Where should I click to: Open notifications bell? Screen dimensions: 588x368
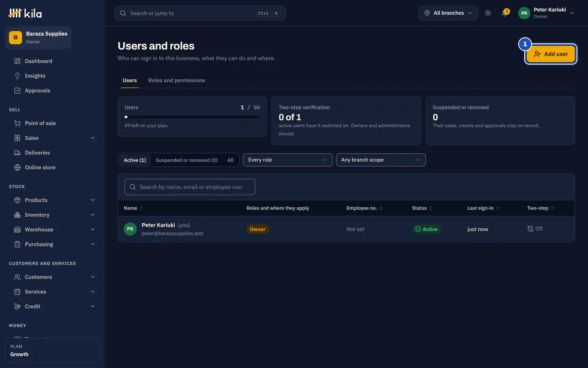[505, 13]
